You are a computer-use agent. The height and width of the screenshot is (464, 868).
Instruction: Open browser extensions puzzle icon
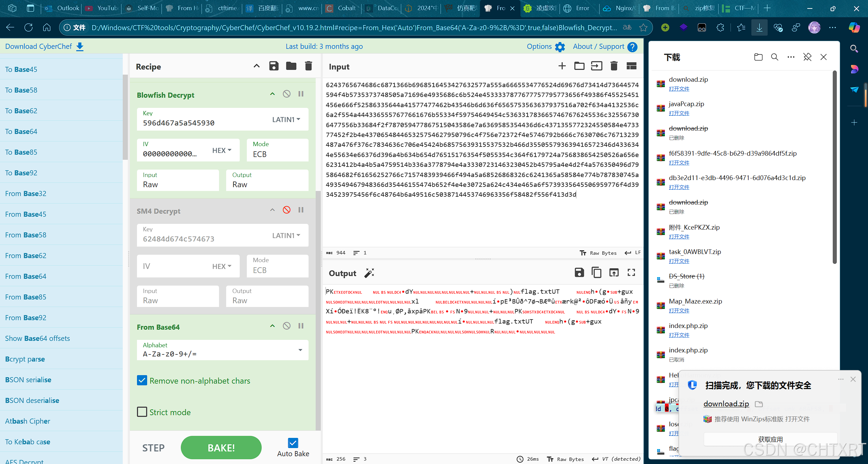point(720,27)
